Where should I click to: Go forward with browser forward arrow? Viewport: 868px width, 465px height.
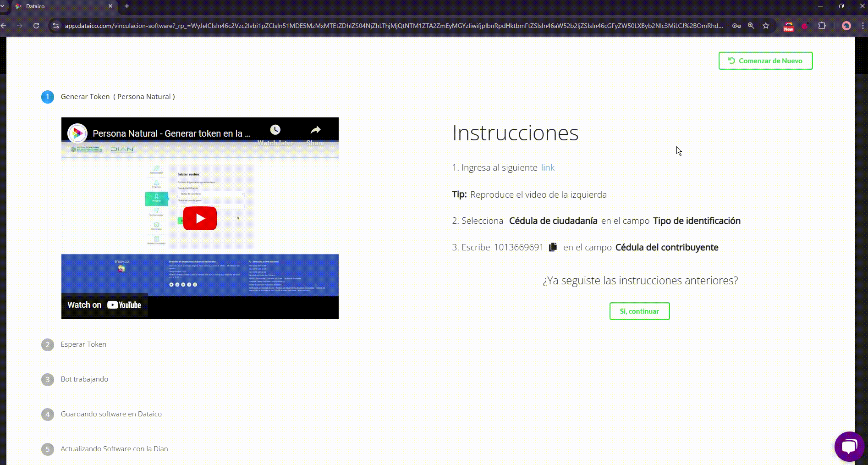pos(19,26)
